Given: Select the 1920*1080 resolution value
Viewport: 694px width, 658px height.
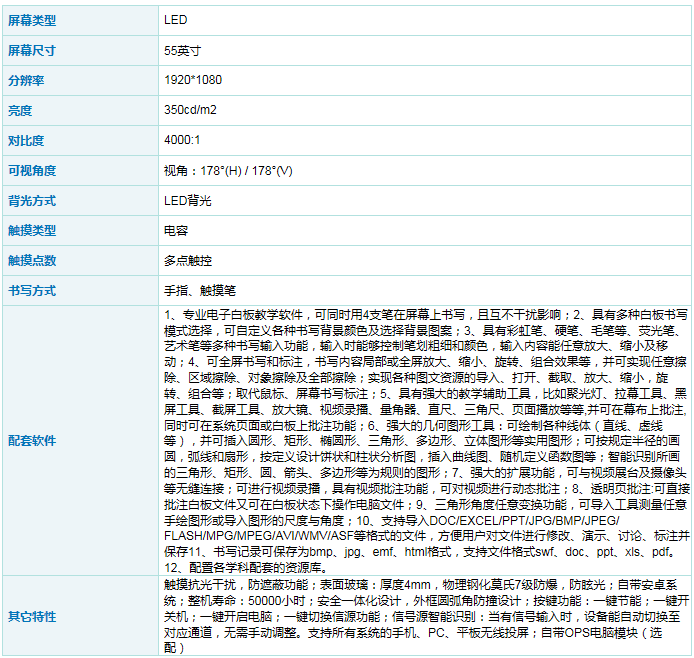Looking at the screenshot, I should [x=193, y=80].
